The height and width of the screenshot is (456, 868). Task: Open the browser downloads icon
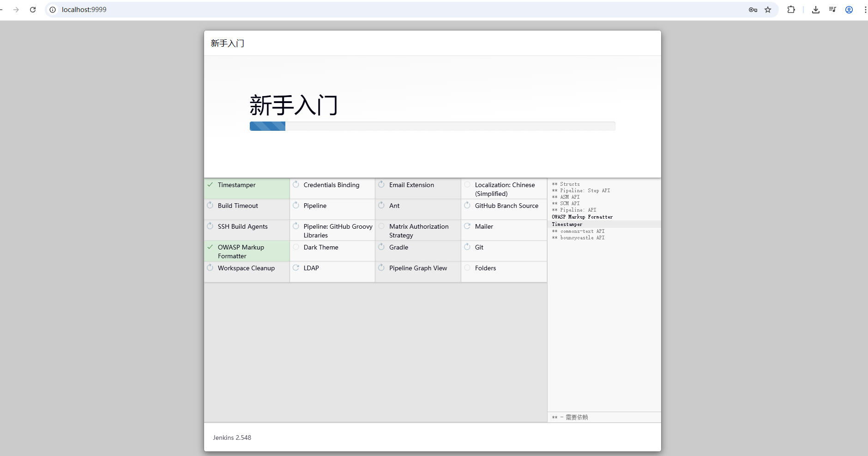[x=816, y=10]
